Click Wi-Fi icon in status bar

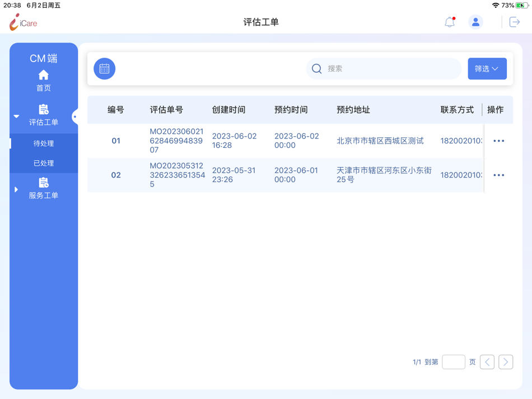coord(496,5)
